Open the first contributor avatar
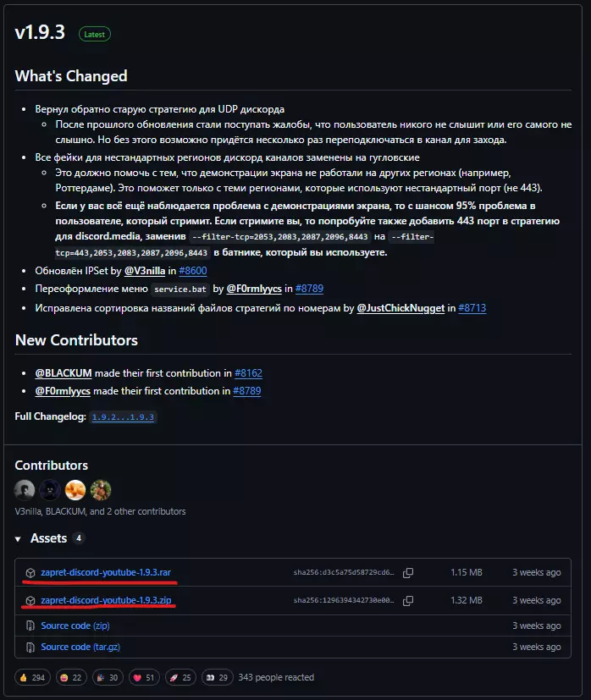Screen dimensions: 591x700 [25, 490]
